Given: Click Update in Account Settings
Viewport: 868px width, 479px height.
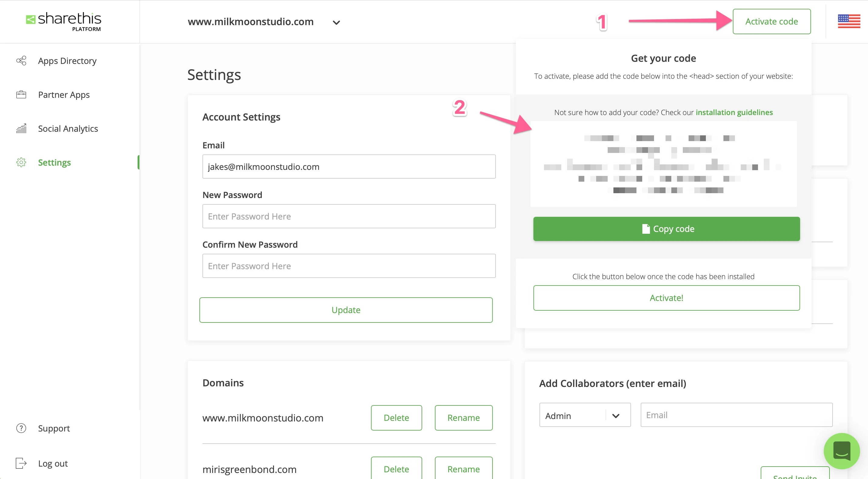Looking at the screenshot, I should pos(346,310).
